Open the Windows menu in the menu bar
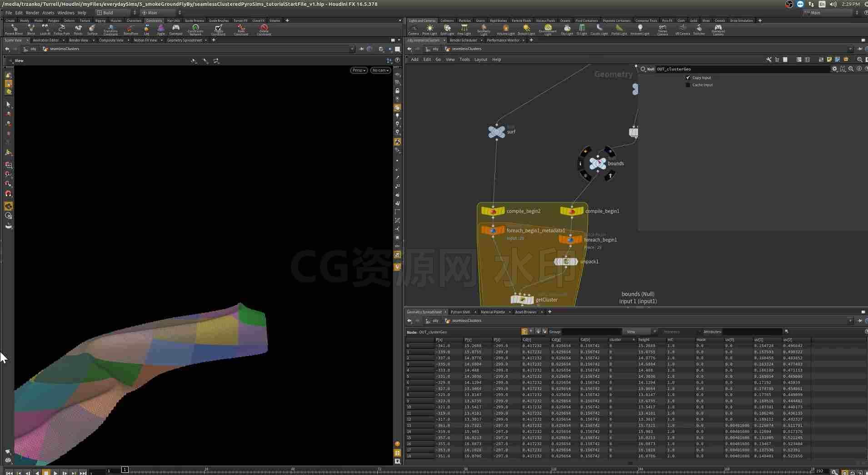The image size is (868, 475). tap(65, 13)
